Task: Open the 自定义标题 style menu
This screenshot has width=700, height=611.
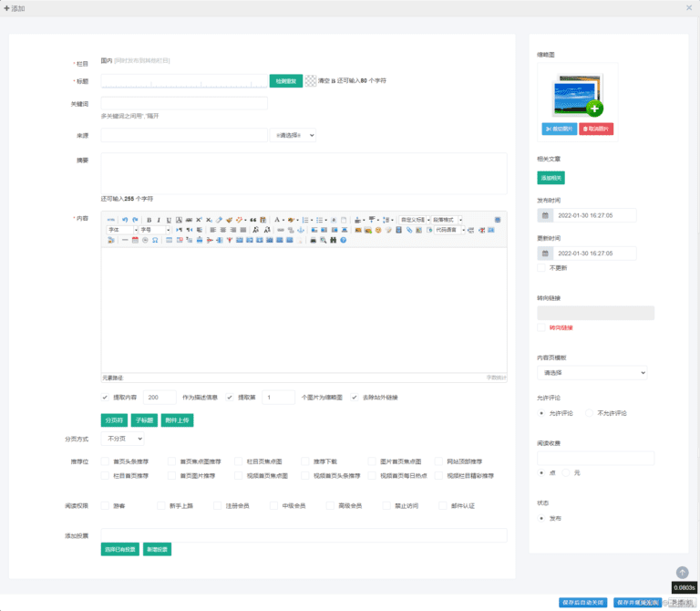Action: coord(413,220)
